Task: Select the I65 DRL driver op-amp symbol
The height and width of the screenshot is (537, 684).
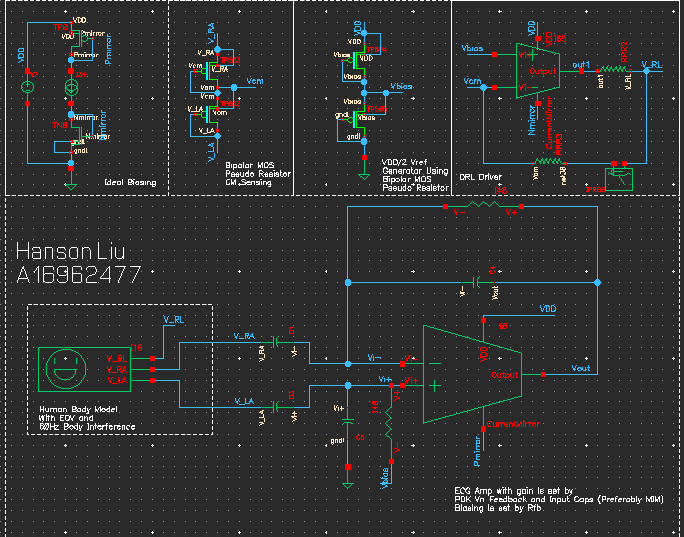Action: click(x=537, y=71)
